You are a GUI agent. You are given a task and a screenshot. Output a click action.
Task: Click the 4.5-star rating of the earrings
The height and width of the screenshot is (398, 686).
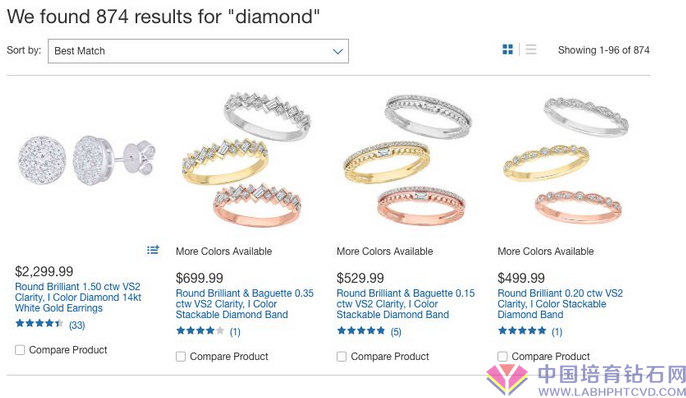39,324
